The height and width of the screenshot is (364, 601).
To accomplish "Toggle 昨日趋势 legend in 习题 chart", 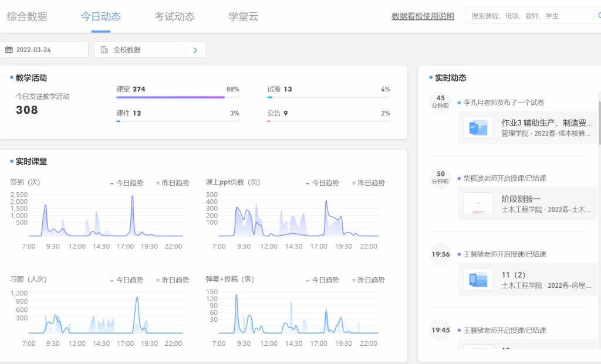I will click(173, 280).
